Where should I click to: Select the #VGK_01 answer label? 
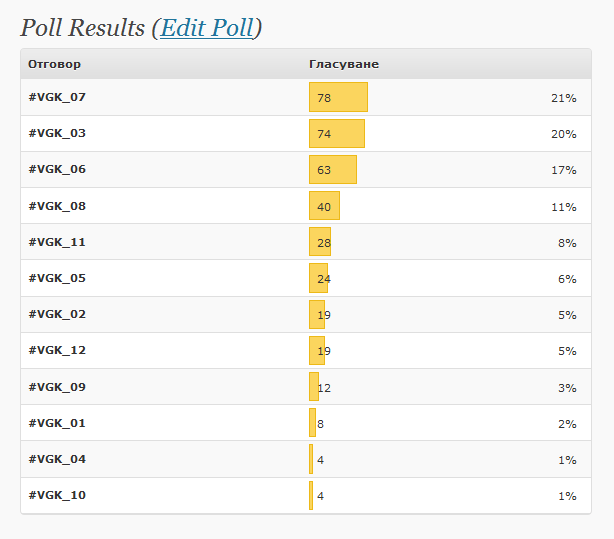[x=57, y=423]
